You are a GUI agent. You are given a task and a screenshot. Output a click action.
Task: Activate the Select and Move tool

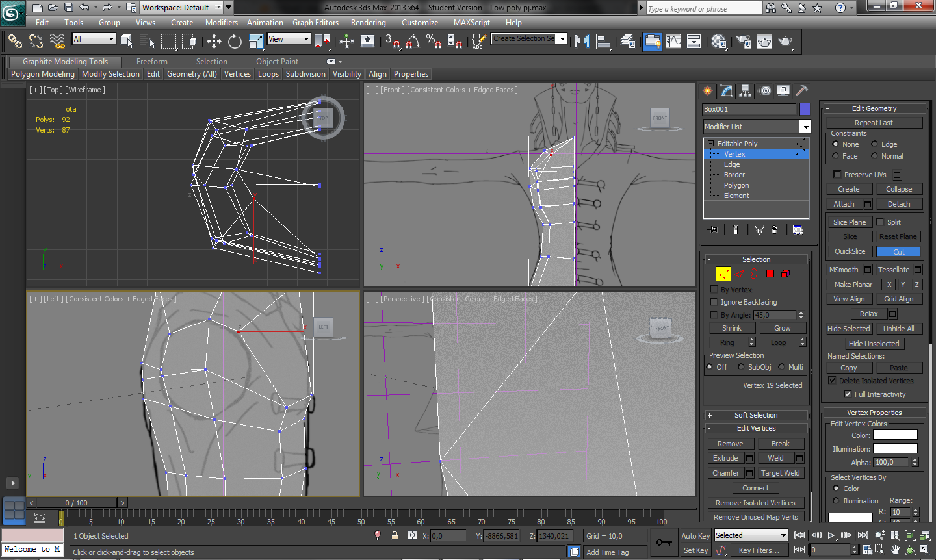pos(214,42)
